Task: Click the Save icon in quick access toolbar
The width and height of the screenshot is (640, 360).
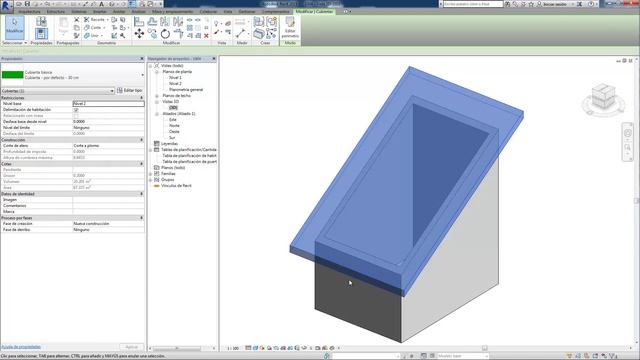Action: tap(27, 4)
